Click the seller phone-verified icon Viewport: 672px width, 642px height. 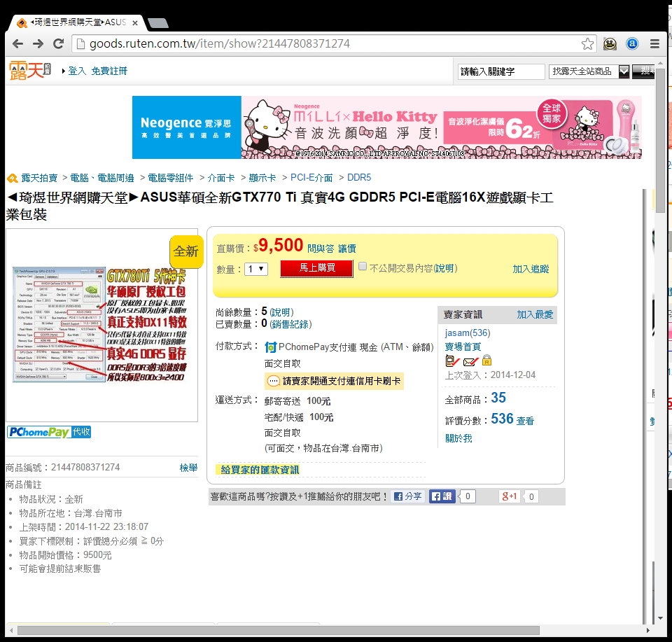(452, 361)
